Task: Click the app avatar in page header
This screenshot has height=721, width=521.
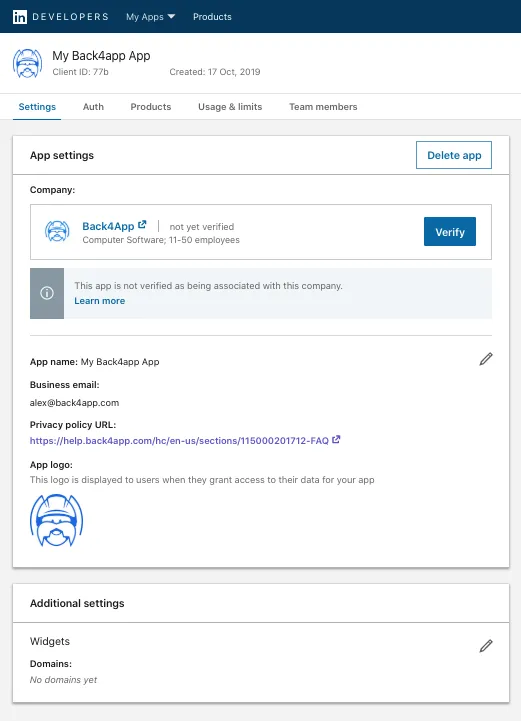Action: (x=28, y=63)
